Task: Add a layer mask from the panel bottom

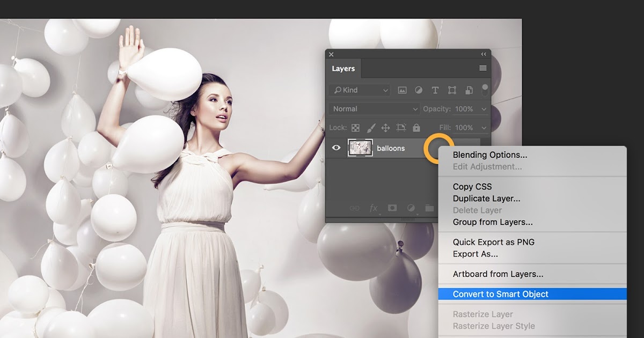Action: 392,208
